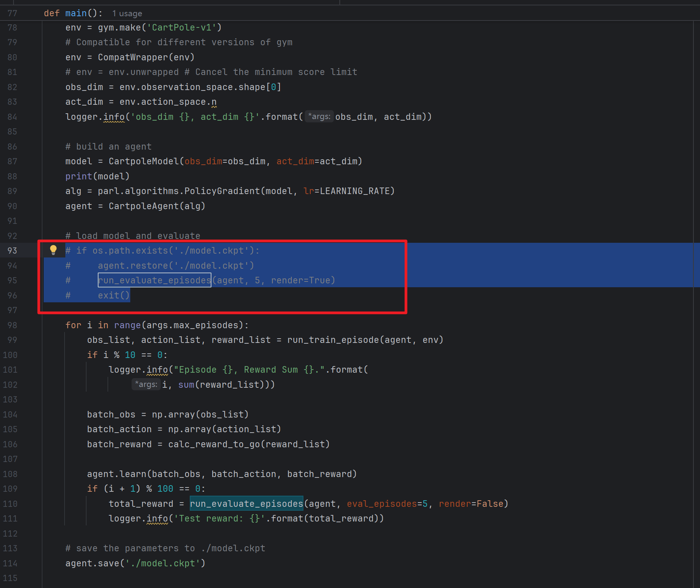Viewport: 700px width, 588px height.
Task: Click highlighted 'run_evaluate_episodes' on line 110
Action: click(247, 503)
